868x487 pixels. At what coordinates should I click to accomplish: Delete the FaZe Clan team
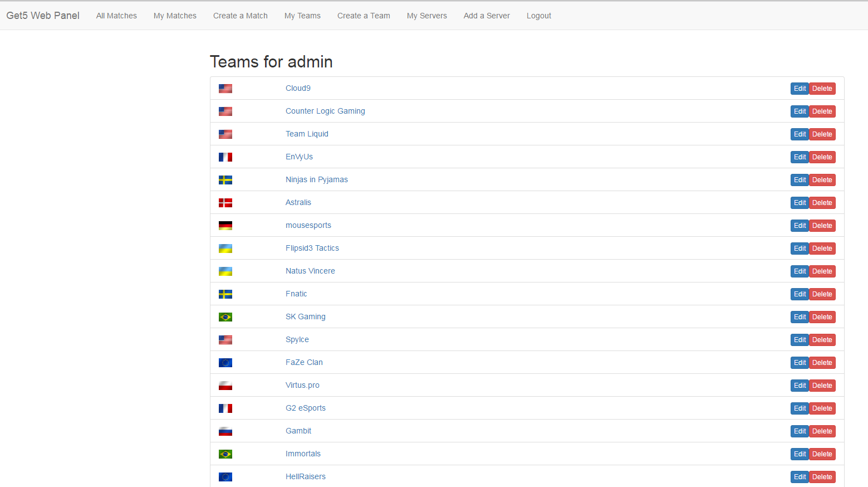[822, 363]
